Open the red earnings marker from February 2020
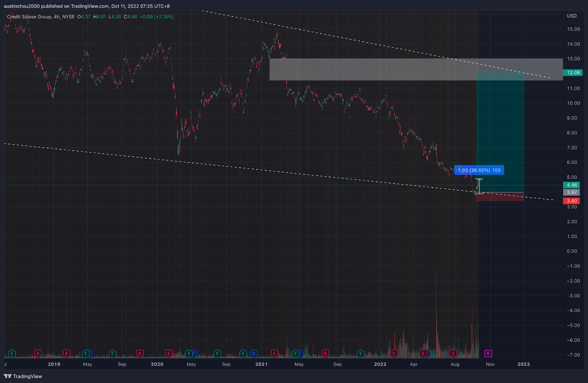Screen dimensions: 588x383 point(169,354)
